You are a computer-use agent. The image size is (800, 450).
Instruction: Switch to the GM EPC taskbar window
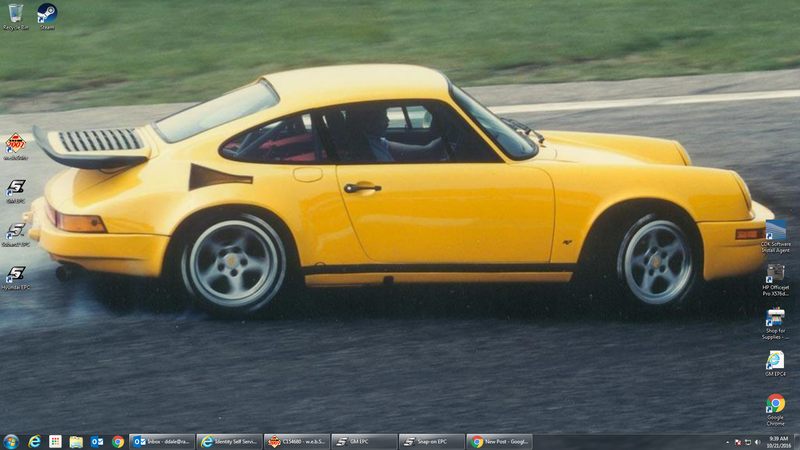coord(364,442)
